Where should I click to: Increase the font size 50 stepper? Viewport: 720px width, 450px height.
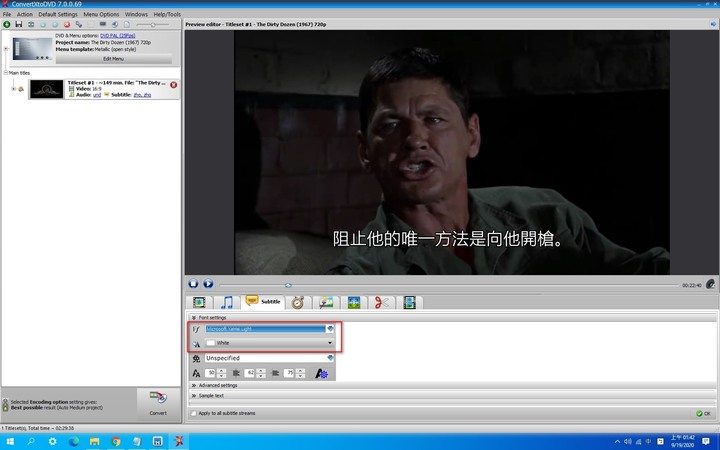(221, 371)
